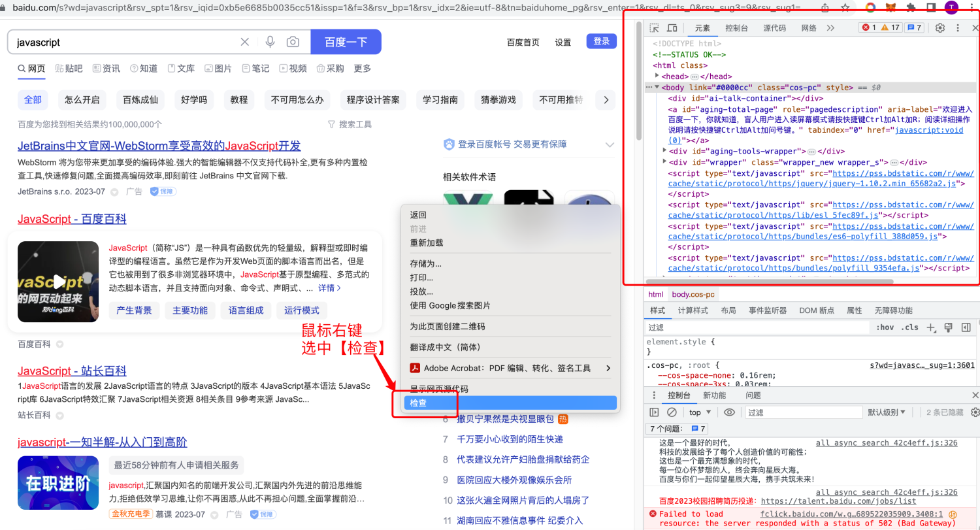Click the blue 登录 login button

(602, 41)
